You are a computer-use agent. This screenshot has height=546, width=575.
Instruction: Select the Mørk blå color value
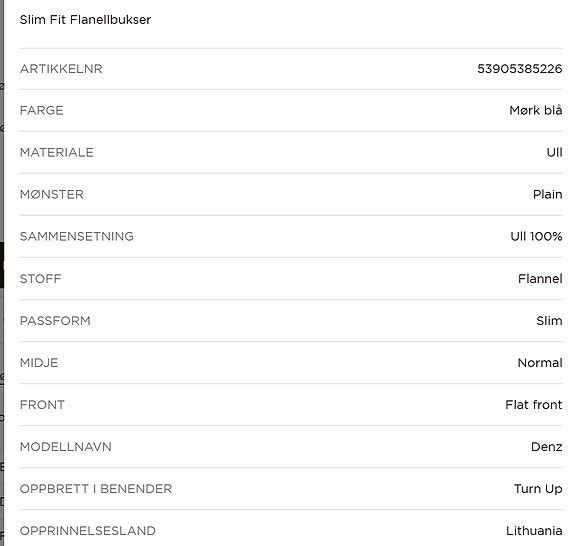535,110
